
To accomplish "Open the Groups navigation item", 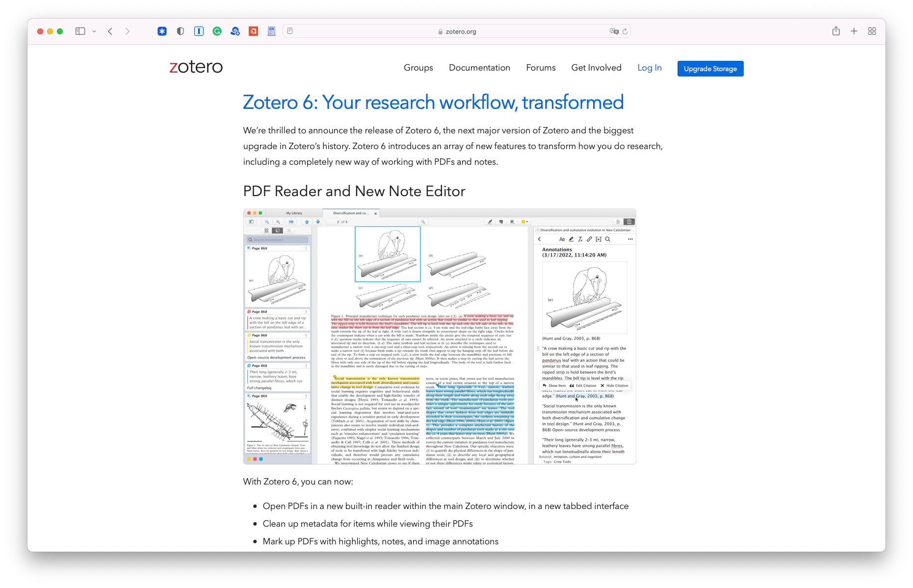I will [418, 68].
